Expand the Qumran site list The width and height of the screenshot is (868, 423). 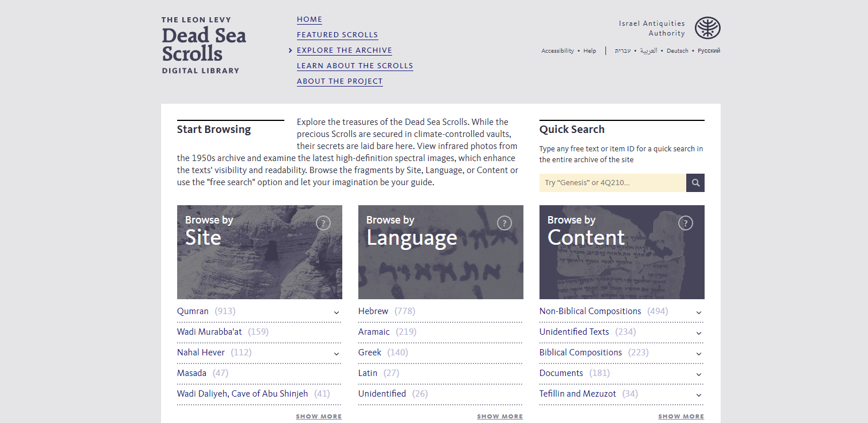click(337, 312)
